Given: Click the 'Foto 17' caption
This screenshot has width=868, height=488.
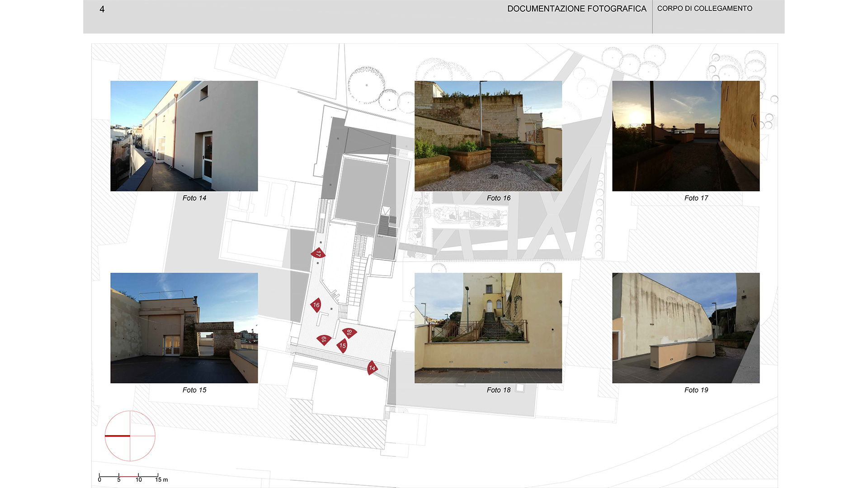Looking at the screenshot, I should point(696,198).
